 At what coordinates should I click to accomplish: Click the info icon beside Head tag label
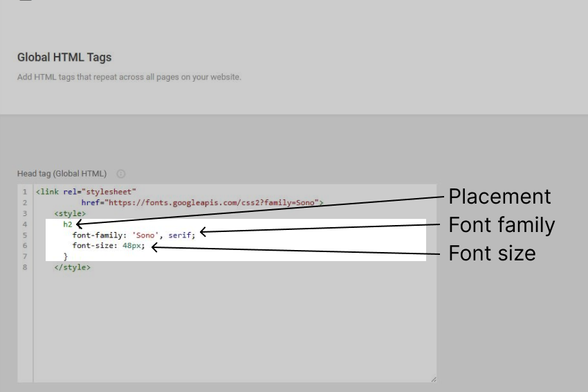click(x=121, y=174)
